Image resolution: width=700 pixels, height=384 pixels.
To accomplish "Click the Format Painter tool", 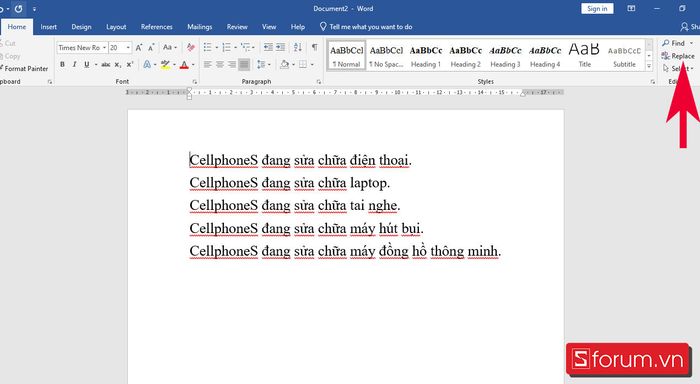I will pyautogui.click(x=24, y=69).
